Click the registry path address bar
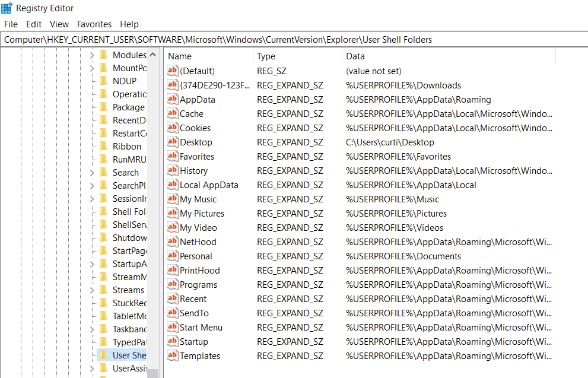 pyautogui.click(x=237, y=39)
